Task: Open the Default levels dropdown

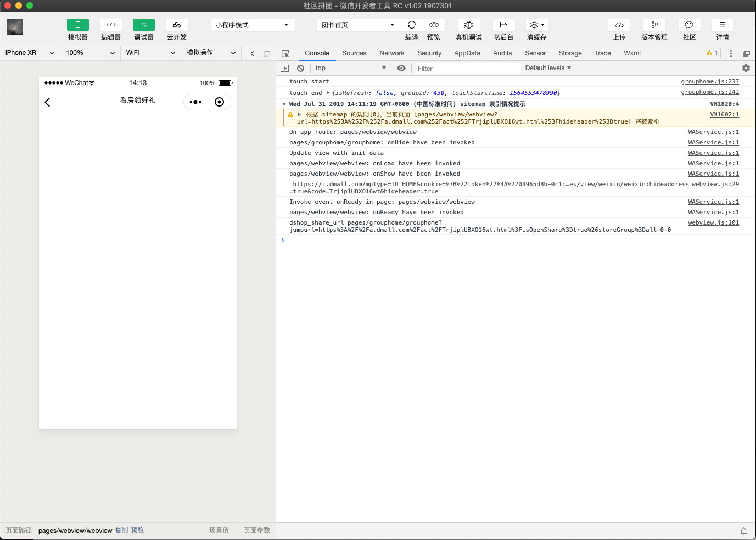Action: (548, 68)
